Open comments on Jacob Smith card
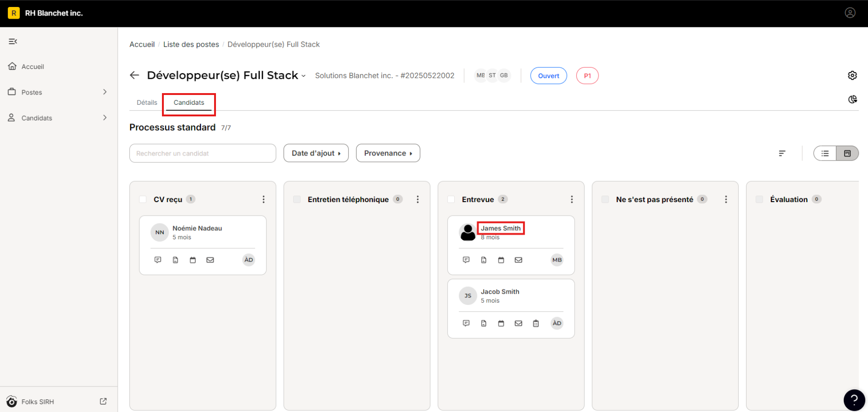Image resolution: width=868 pixels, height=412 pixels. [466, 323]
